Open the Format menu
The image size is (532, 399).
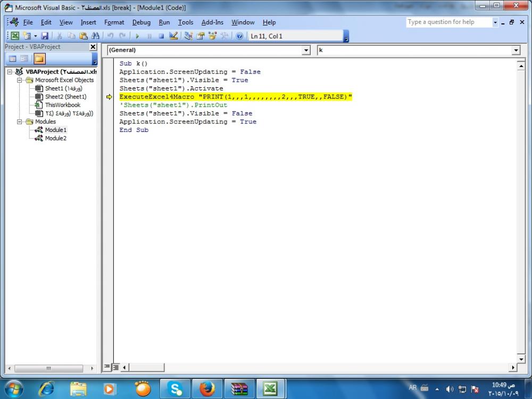click(114, 22)
